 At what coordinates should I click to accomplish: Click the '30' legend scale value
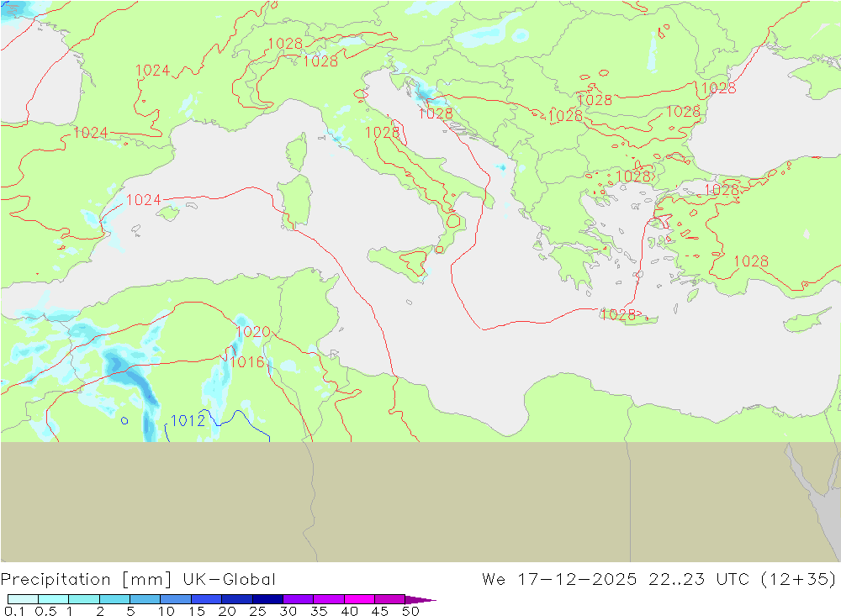tap(288, 611)
